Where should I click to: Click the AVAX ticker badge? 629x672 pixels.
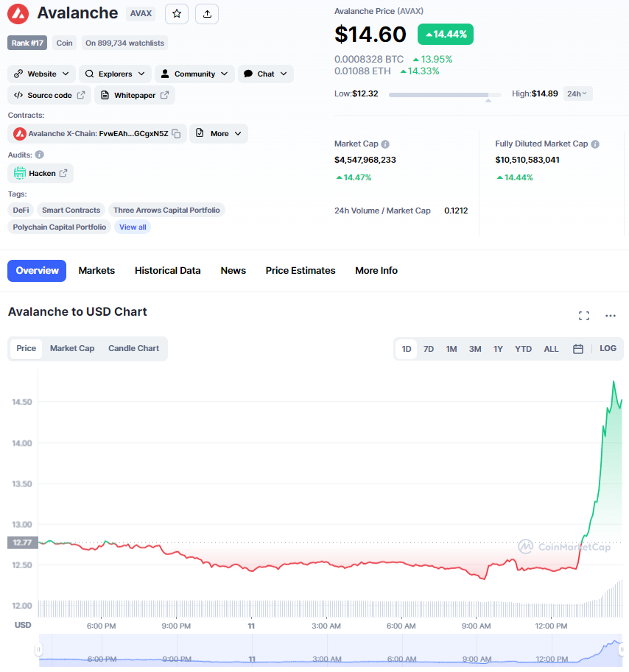pyautogui.click(x=141, y=14)
